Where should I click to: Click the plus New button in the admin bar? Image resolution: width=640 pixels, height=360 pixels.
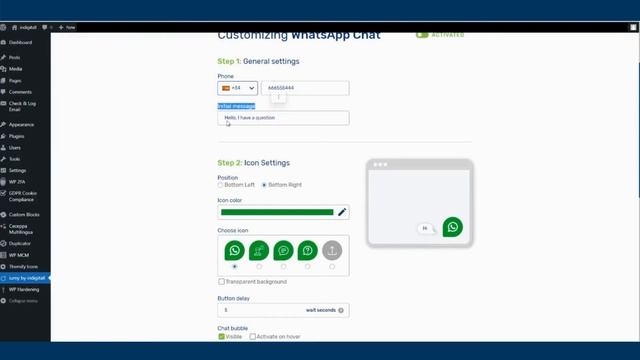(x=67, y=27)
